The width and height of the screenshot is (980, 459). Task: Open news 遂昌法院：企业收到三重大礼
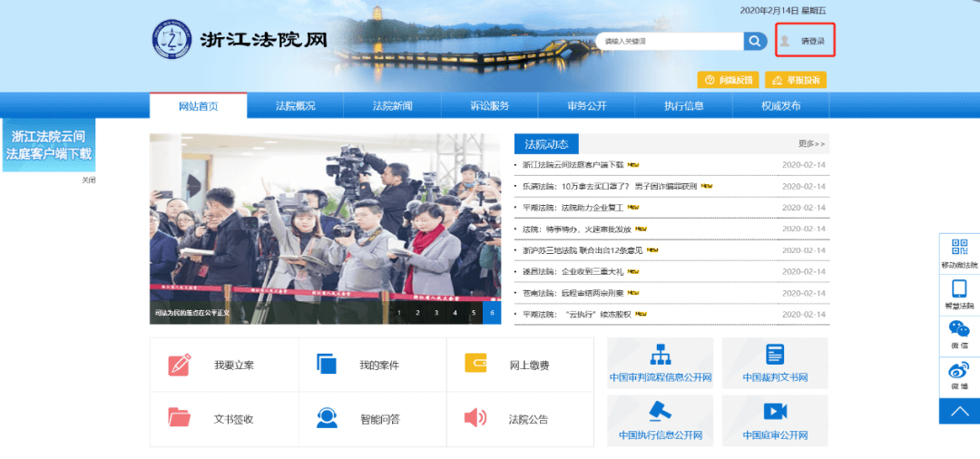[573, 271]
